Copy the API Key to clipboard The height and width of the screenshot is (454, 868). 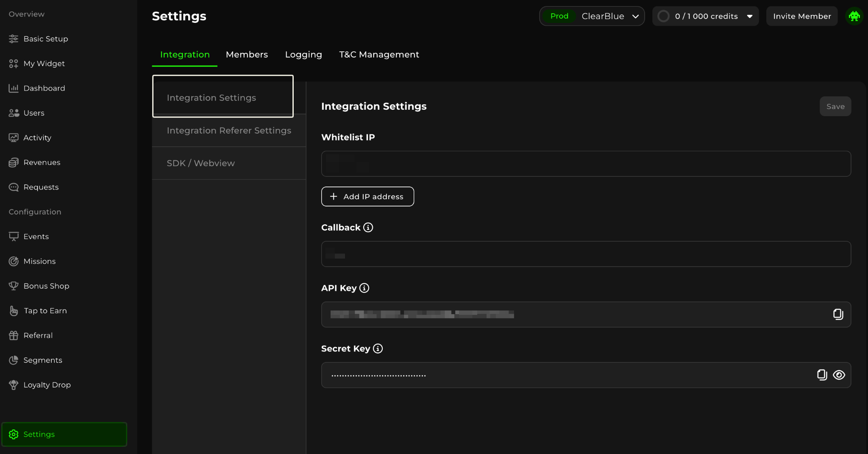838,314
